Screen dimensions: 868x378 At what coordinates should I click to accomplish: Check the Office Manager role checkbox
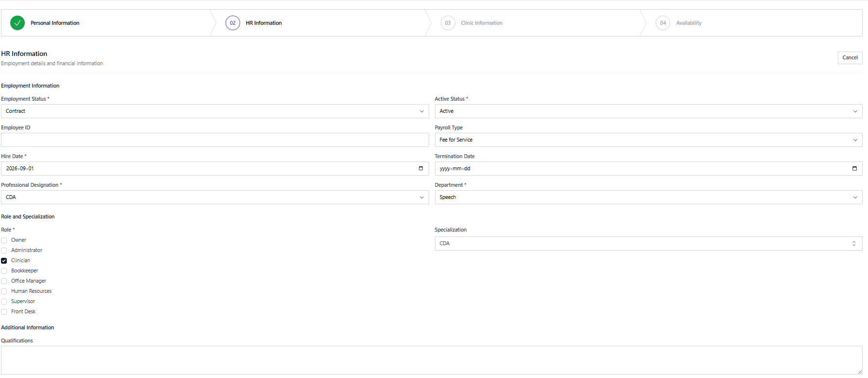coord(4,281)
